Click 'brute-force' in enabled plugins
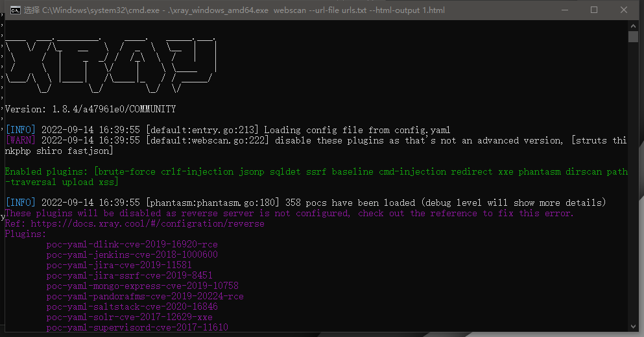This screenshot has width=644, height=337. click(x=127, y=172)
